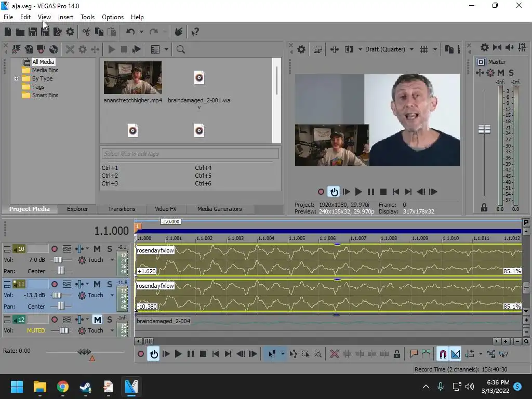Screen dimensions: 532x399
Task: Undo last action arrow icon
Action: (x=130, y=32)
